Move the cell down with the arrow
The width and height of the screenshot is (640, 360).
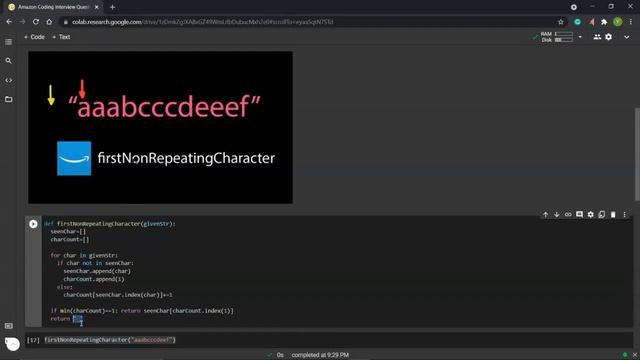[x=556, y=214]
